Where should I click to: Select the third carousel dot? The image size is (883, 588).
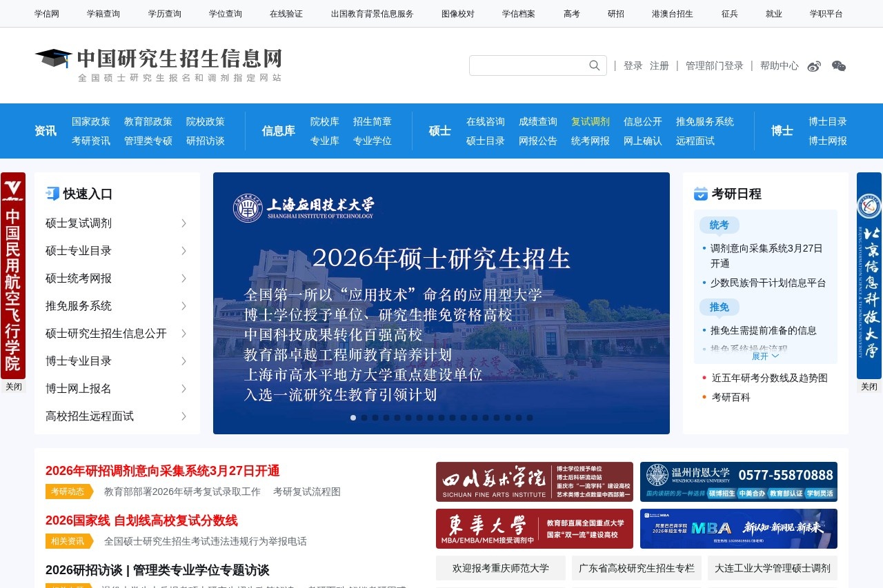(375, 418)
